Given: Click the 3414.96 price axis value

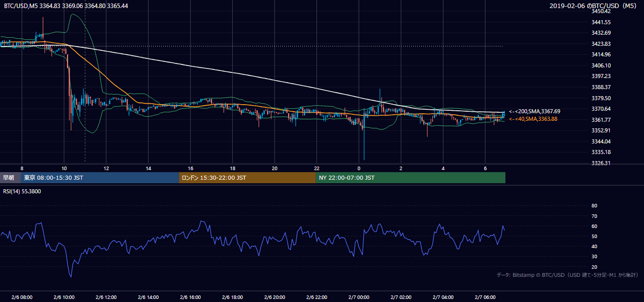Looking at the screenshot, I should coord(601,54).
